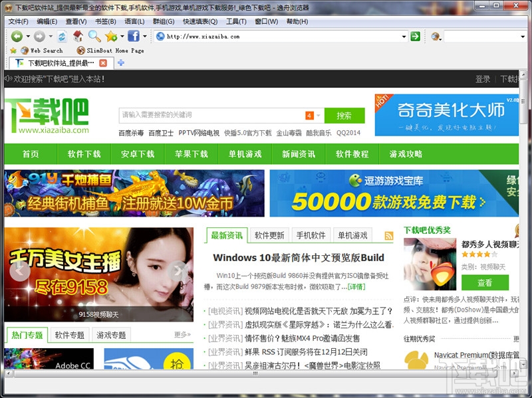Click the vertical scrollbar up arrow
Image resolution: width=532 pixels, height=398 pixels.
pyautogui.click(x=523, y=74)
